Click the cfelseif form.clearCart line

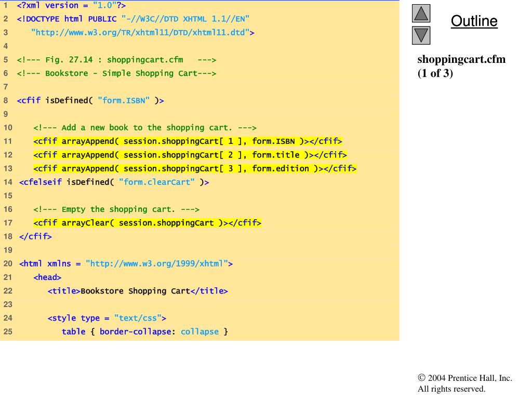114,182
